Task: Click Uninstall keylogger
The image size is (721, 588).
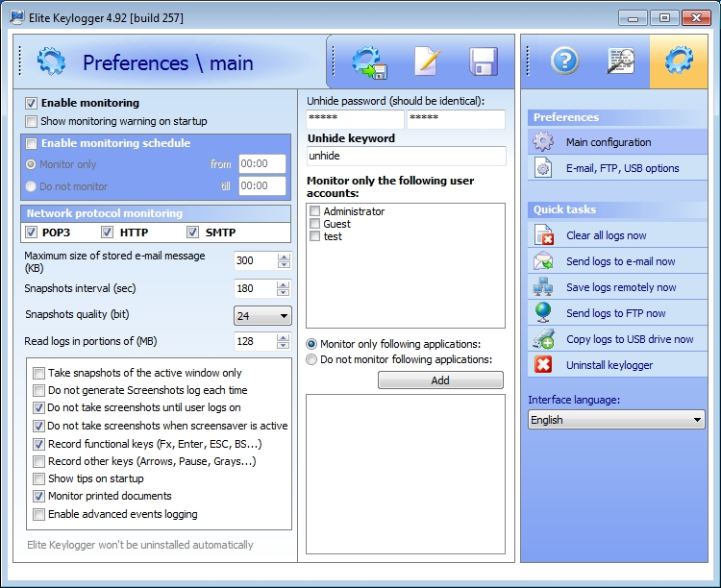Action: tap(617, 364)
